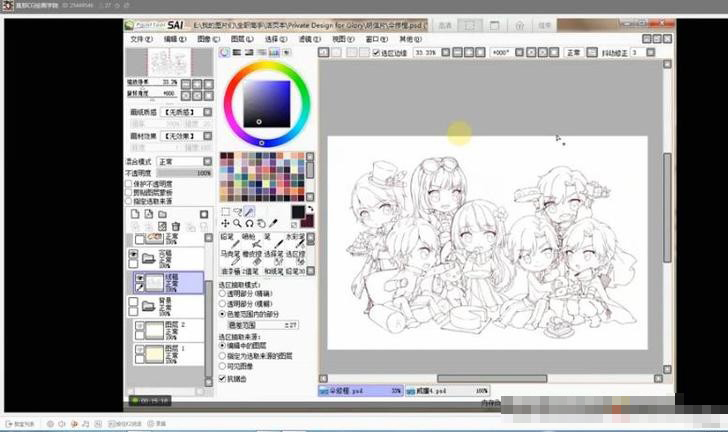Screen dimensions: 728x432
Task: Choose the 水彩笔 watercolor brush
Action: tap(295, 240)
